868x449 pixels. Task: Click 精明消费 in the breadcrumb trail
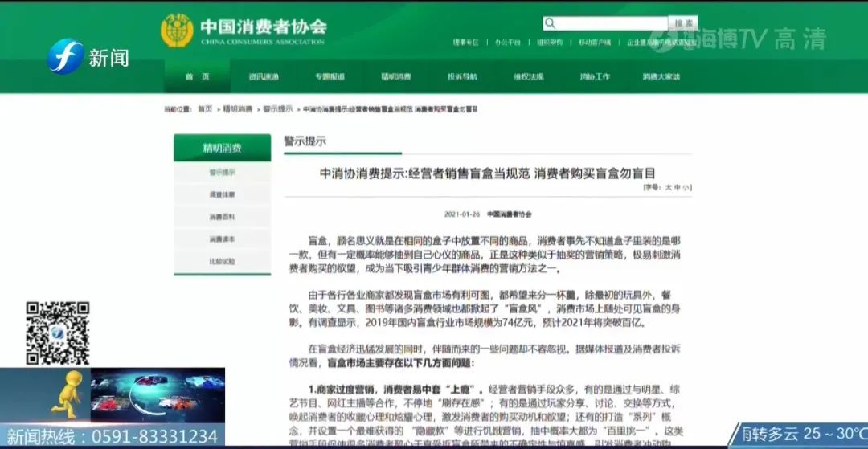coord(237,109)
